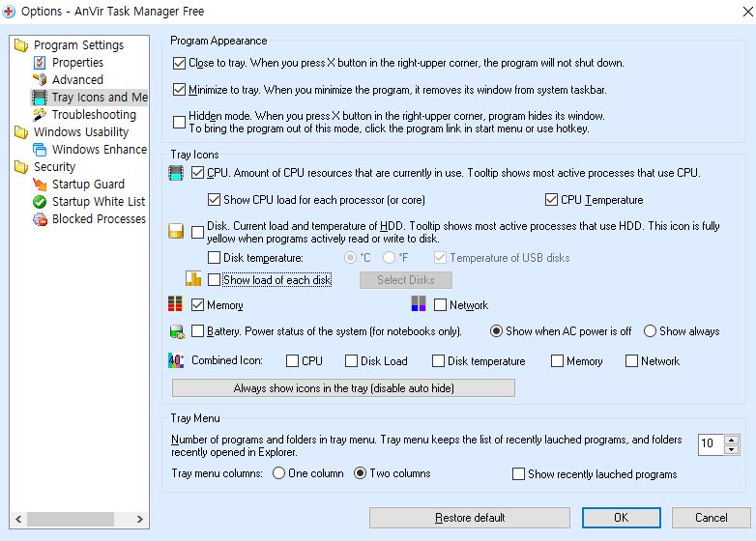
Task: Select Windows Enhance tree item
Action: point(100,150)
